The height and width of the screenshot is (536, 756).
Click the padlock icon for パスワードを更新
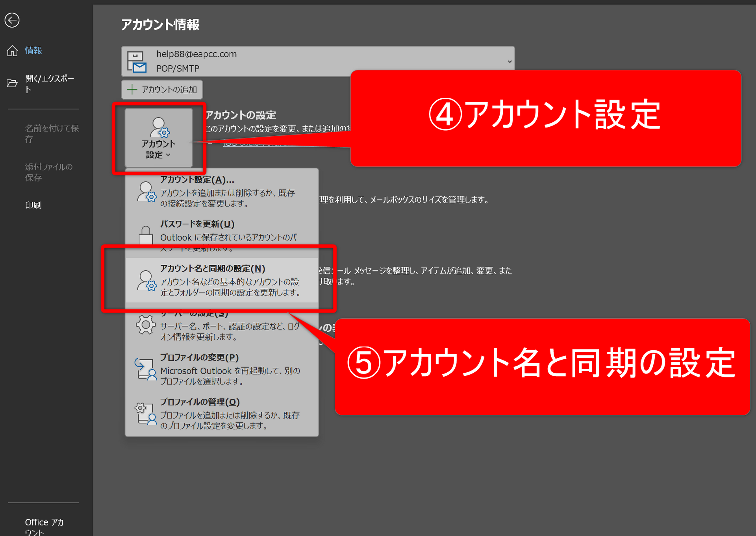pyautogui.click(x=146, y=235)
